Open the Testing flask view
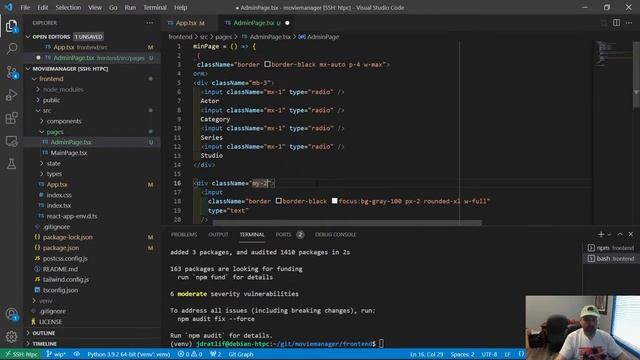The width and height of the screenshot is (640, 360). pos(11,164)
